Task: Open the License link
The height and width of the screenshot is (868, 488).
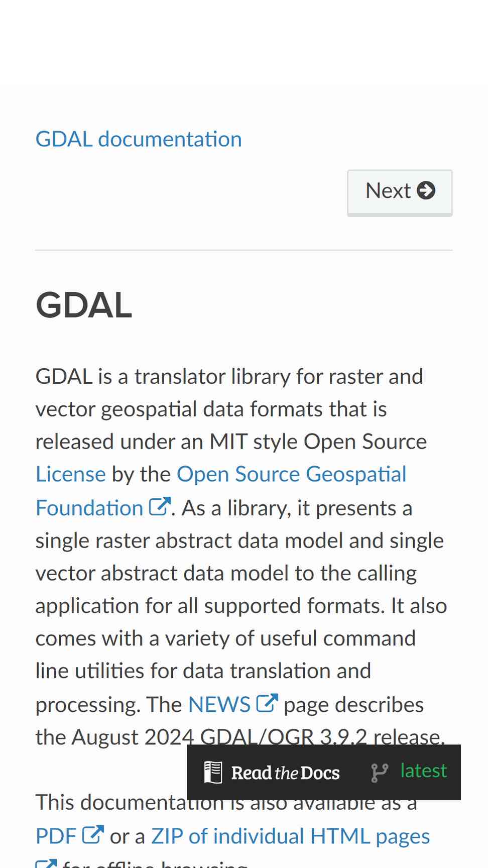Action: 71,474
